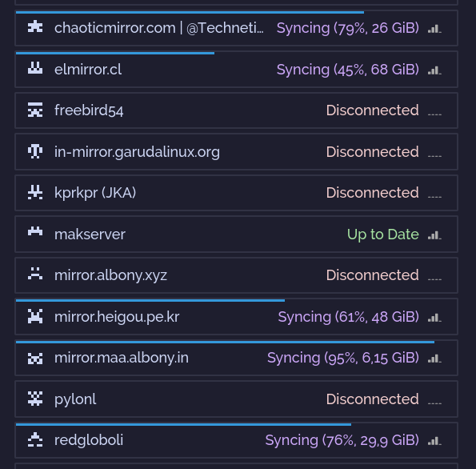Click the in-mirror.garudalinux.org device identicon
This screenshot has height=469, width=476.
(x=35, y=151)
